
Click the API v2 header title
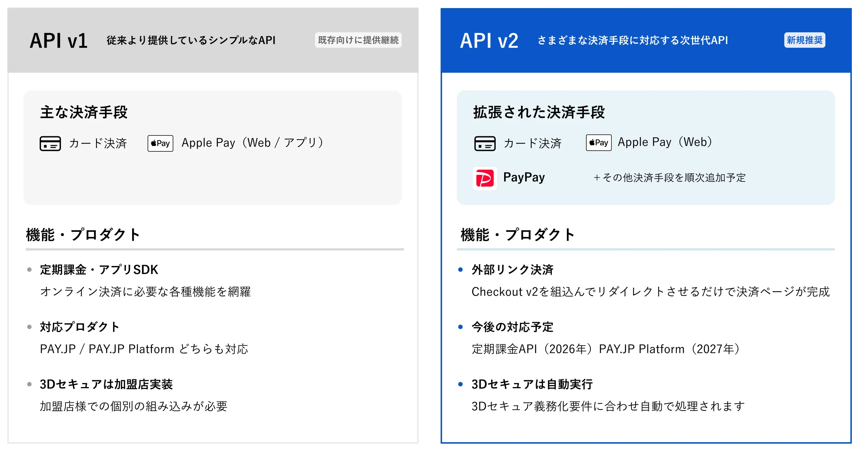click(489, 40)
